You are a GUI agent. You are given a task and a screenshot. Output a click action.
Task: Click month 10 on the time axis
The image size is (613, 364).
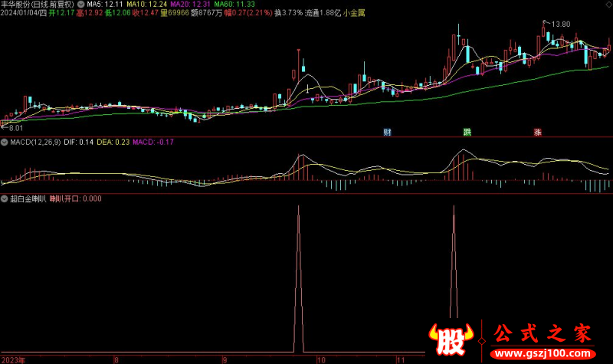coord(321,360)
